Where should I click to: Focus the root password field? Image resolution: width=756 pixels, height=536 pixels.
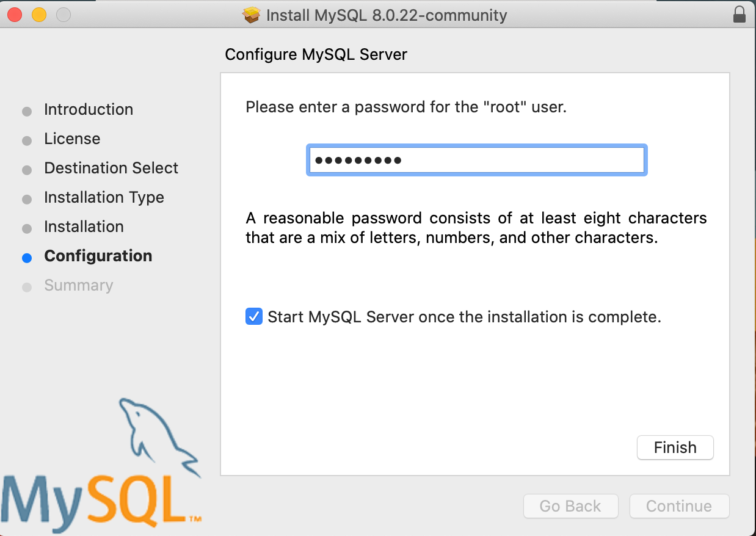(x=476, y=161)
